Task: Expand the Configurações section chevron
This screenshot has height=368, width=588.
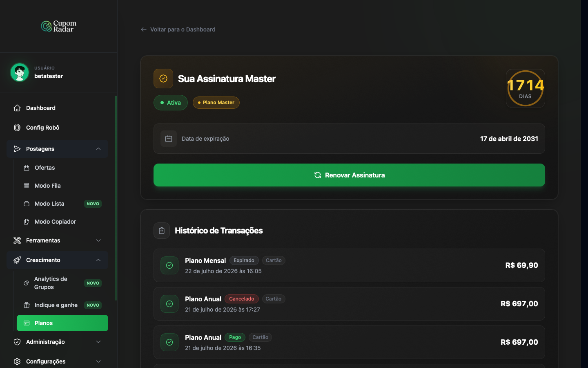Action: [x=98, y=361]
